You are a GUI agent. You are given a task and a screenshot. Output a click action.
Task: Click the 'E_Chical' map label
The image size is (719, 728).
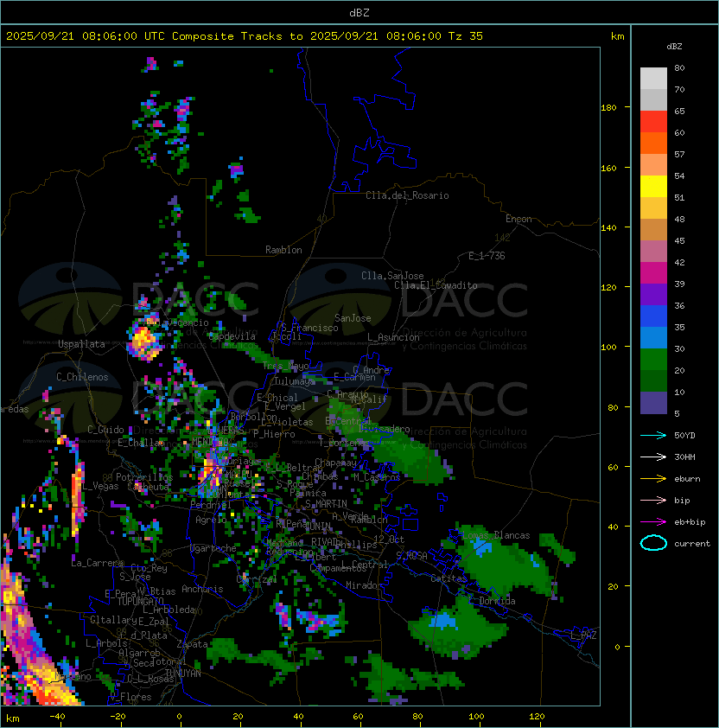coord(277,398)
